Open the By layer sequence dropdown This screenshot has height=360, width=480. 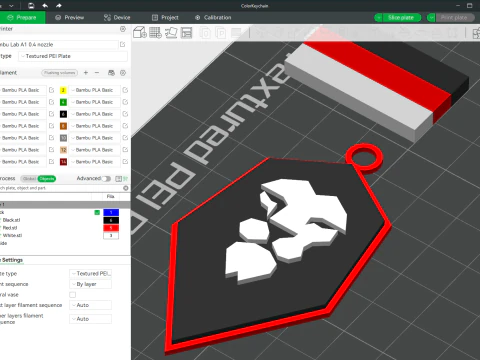pos(90,284)
